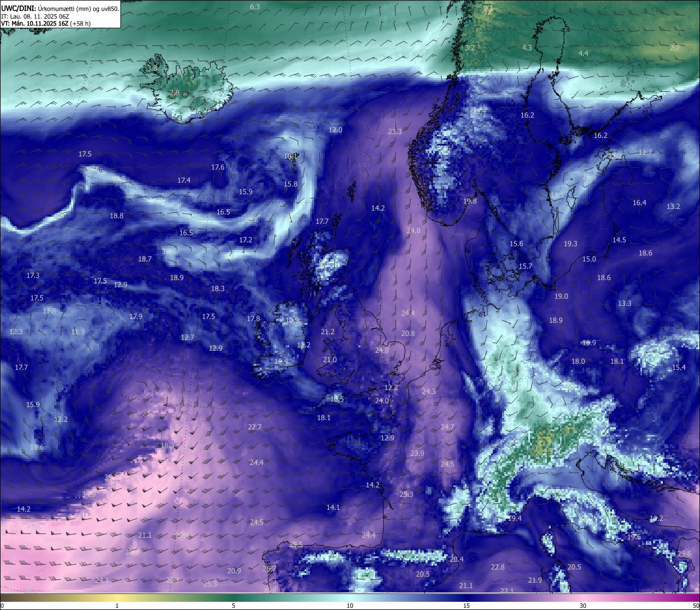700x610 pixels.
Task: Click the 22.1 value label
Action: pos(507,591)
